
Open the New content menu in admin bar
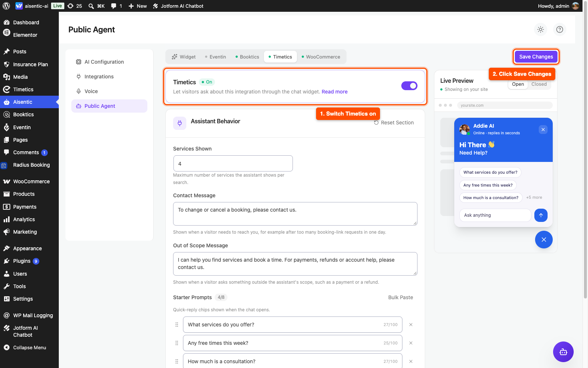(137, 6)
